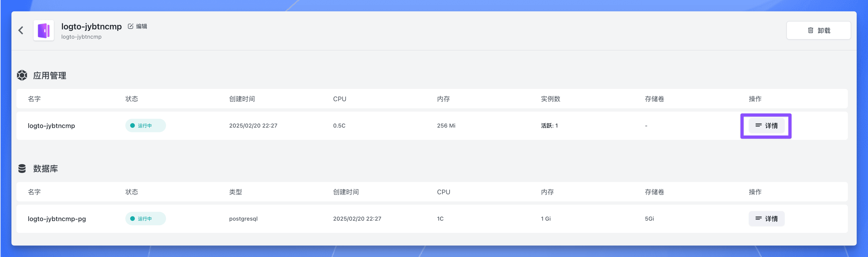Select the logto-jybtncmp app name

51,125
